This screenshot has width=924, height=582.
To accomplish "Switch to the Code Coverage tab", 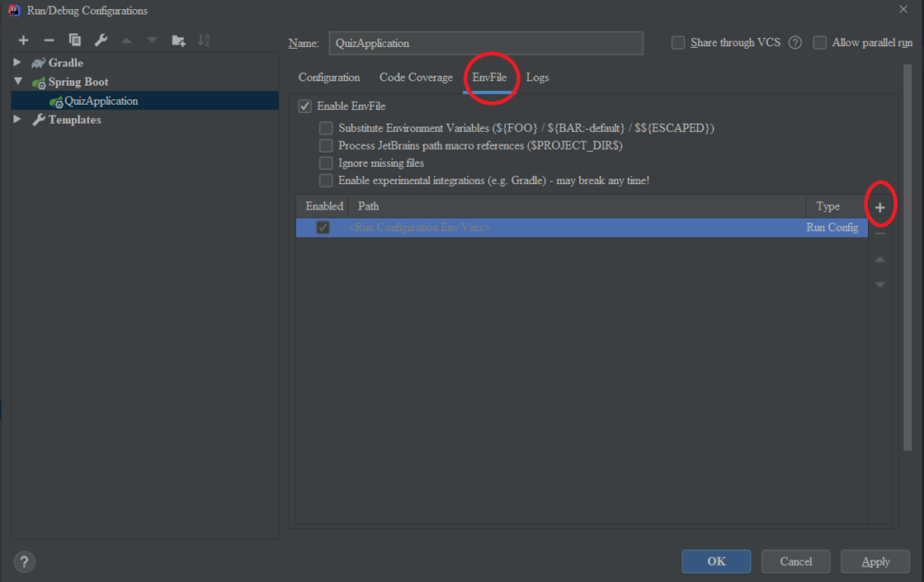I will pos(415,78).
